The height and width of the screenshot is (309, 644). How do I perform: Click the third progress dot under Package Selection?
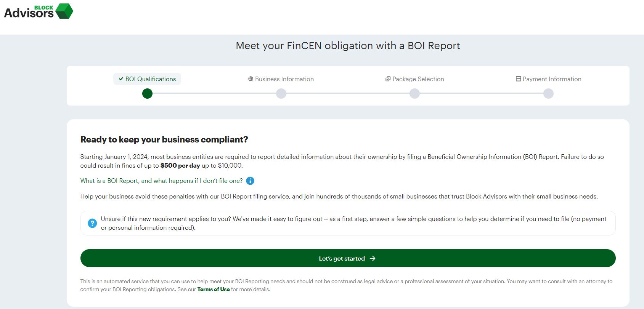click(414, 94)
